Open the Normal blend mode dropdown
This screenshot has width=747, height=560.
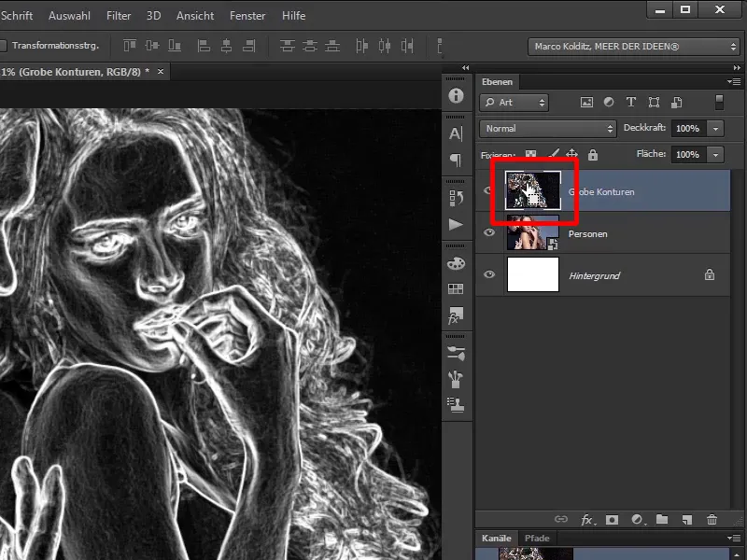[548, 129]
